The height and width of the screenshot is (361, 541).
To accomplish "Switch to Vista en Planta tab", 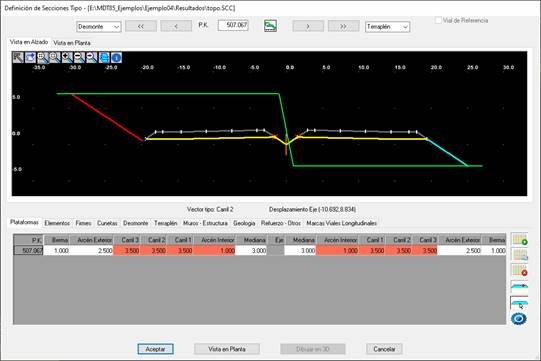I will point(72,43).
